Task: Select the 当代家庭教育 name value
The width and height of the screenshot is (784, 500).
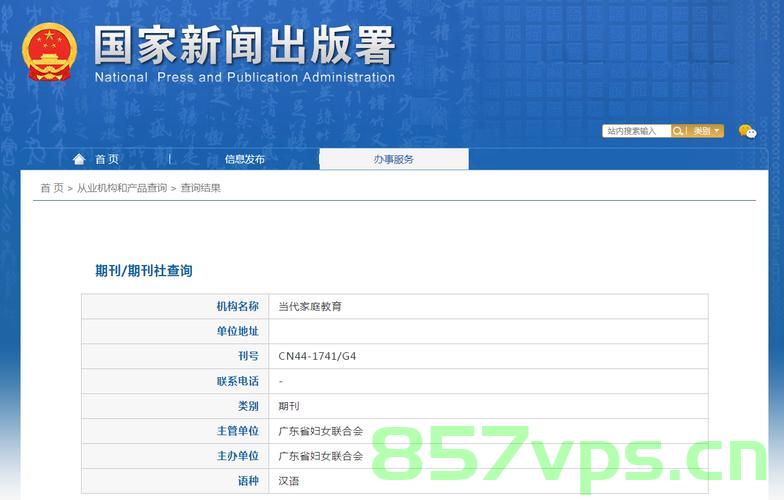Action: tap(310, 306)
